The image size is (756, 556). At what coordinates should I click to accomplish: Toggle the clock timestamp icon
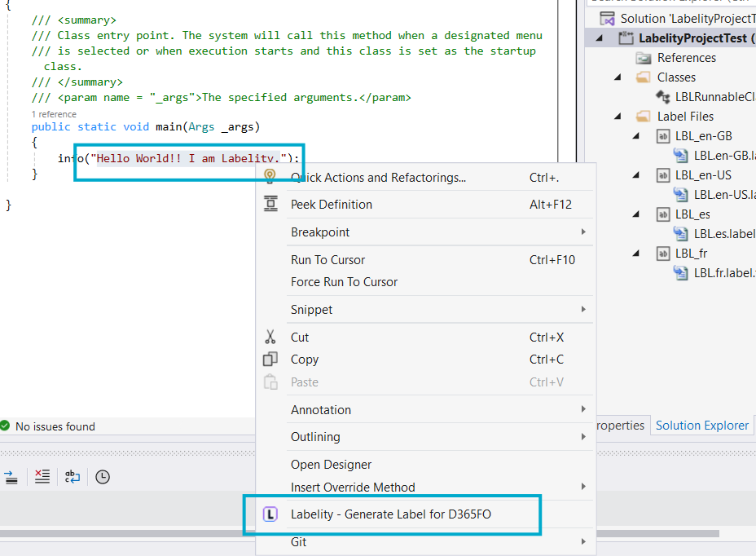click(102, 477)
